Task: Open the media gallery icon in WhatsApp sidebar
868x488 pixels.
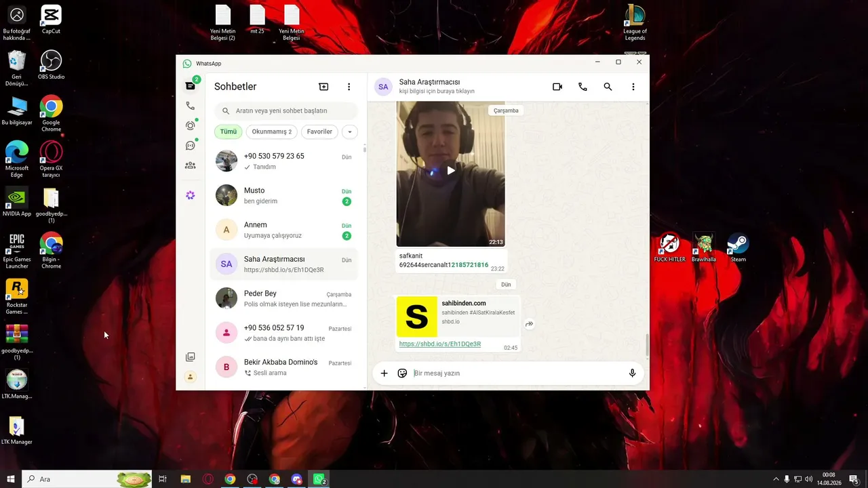Action: point(191,357)
